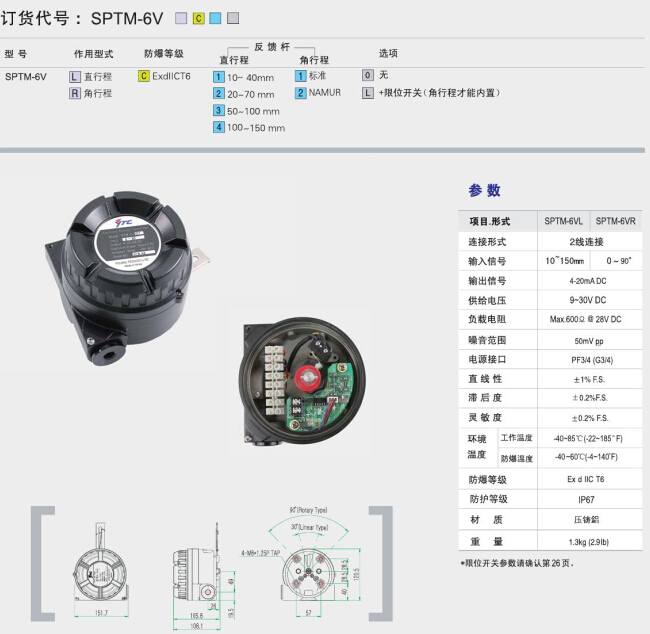Viewport: 650px width, 634px height.
Task: Click the 0~90° input signal value
Action: coord(618,261)
